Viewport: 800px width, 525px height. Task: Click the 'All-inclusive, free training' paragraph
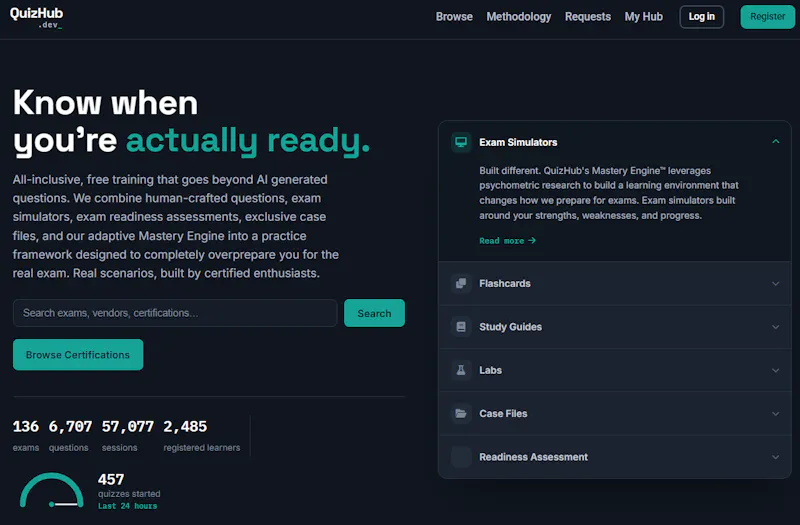click(176, 226)
